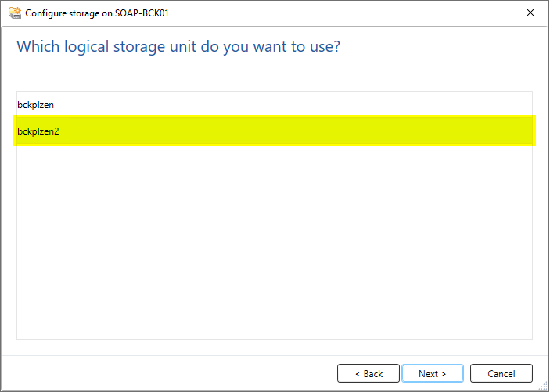Click the logical storage unit question heading

(178, 47)
